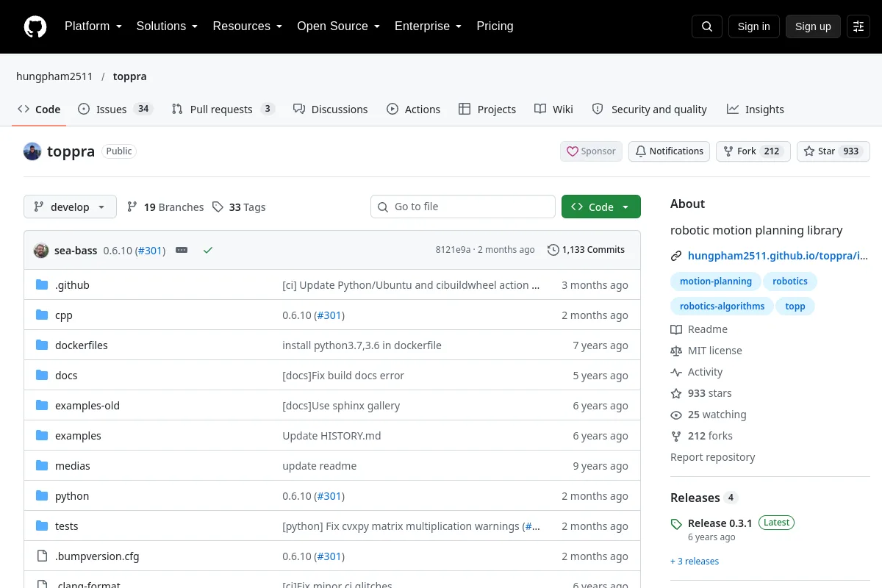
Task: Open the .bumpversion.cfg file
Action: pos(97,556)
